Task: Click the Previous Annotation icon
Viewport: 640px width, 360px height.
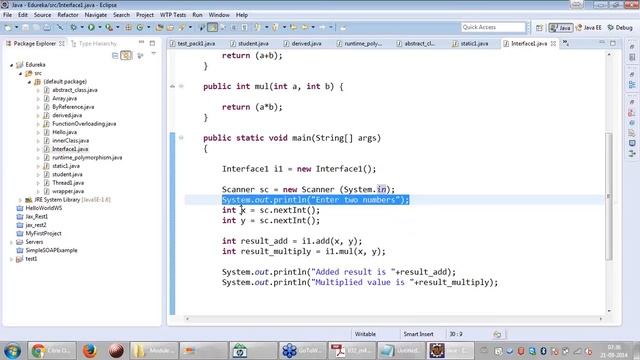Action: [275, 27]
